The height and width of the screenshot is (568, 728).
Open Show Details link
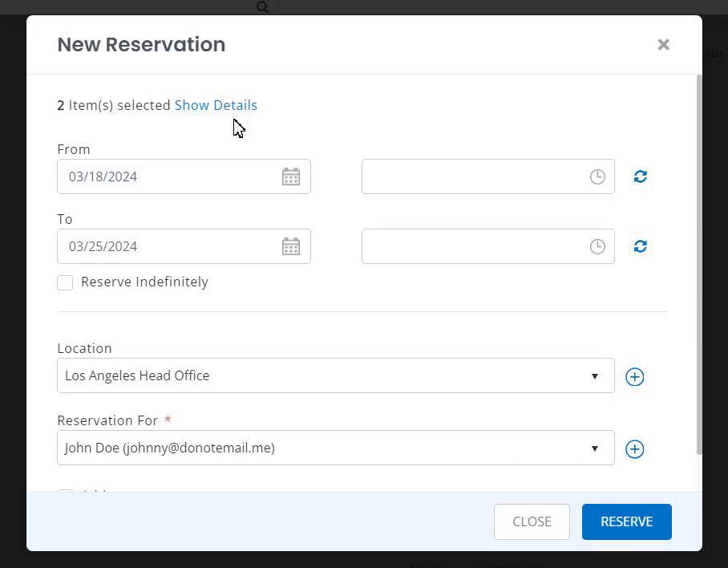(x=216, y=105)
